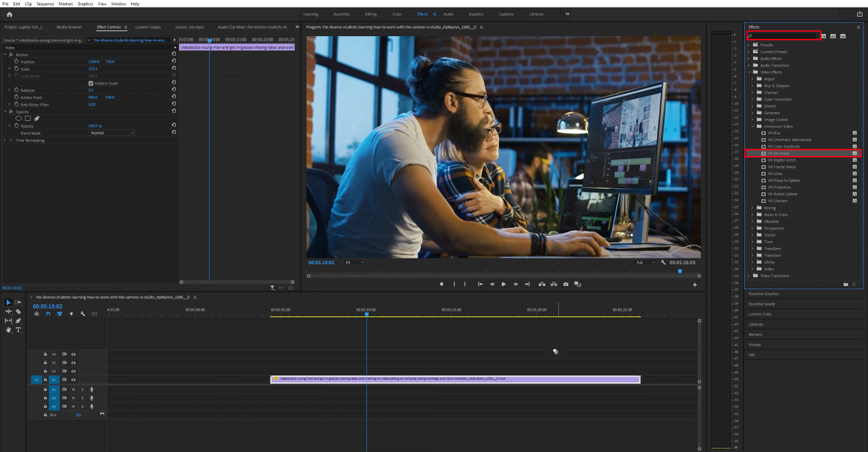Add Marker in Program Monitor
The height and width of the screenshot is (452, 868).
pyautogui.click(x=441, y=284)
